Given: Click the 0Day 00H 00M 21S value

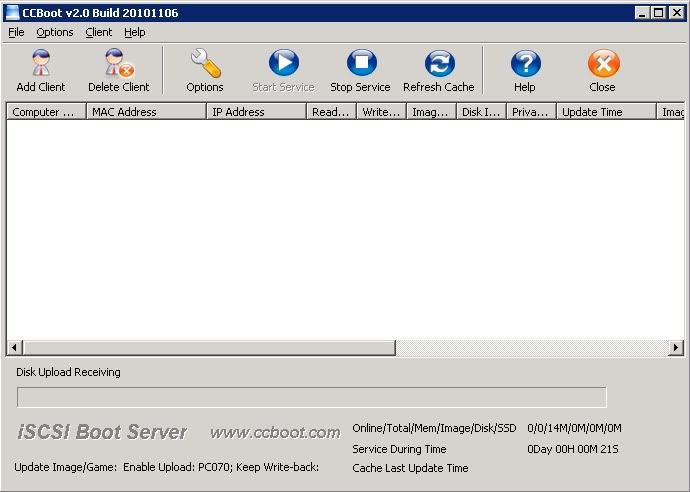Looking at the screenshot, I should [573, 449].
